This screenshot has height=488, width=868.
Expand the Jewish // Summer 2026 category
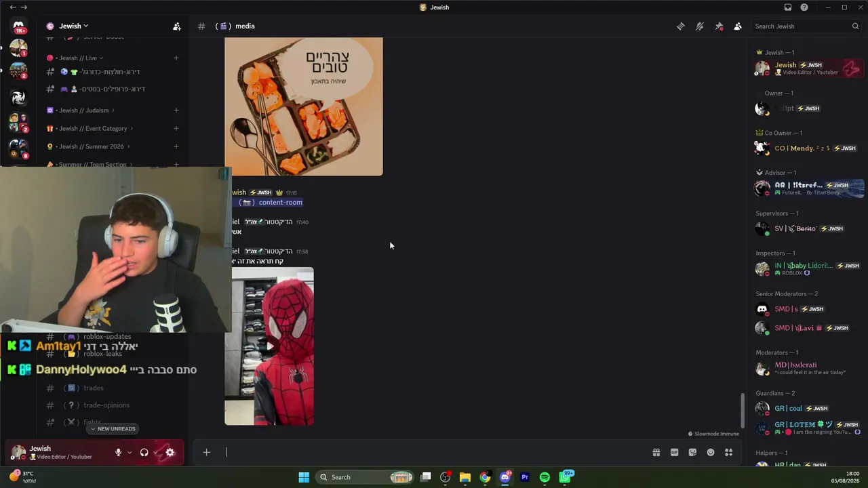click(88, 146)
